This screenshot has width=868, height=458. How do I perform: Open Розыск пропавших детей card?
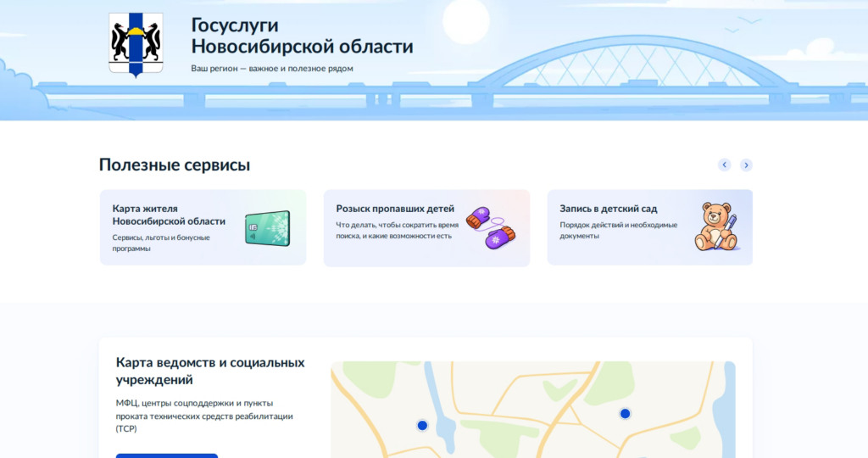(427, 227)
